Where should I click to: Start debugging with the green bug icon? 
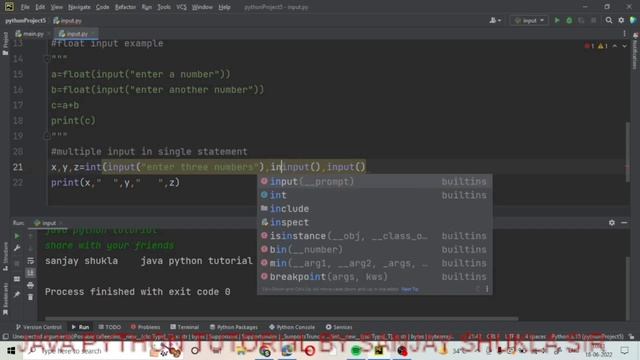click(569, 20)
